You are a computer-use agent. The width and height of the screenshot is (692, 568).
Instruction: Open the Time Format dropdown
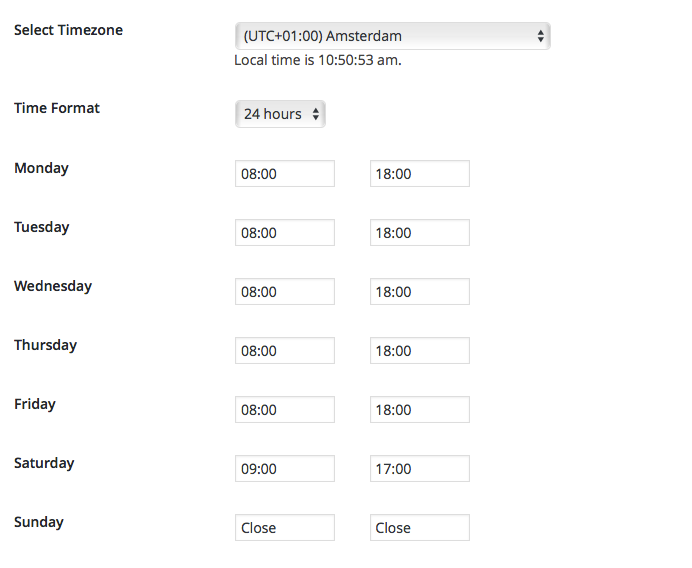tap(281, 114)
